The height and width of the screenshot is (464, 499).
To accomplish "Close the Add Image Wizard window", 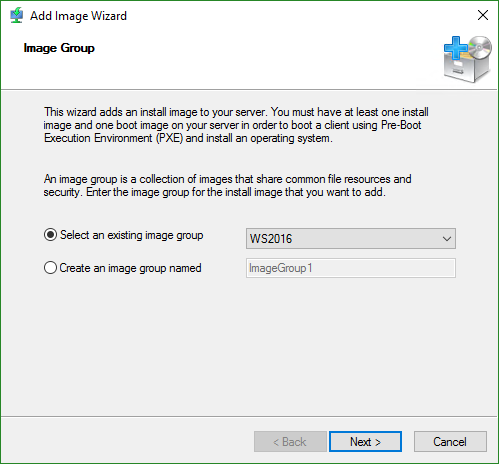I will click(x=483, y=15).
